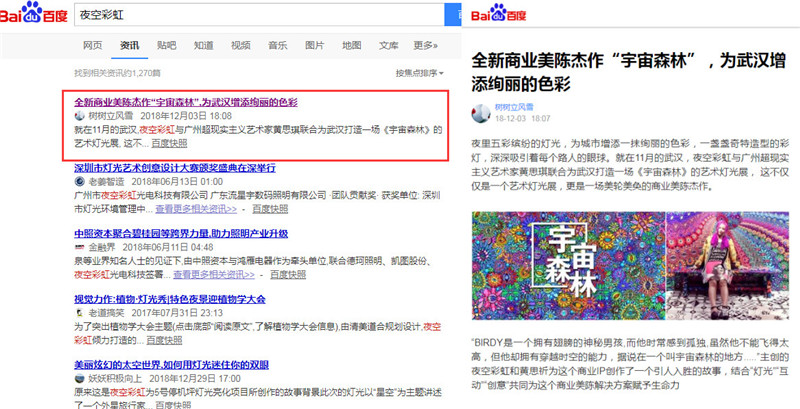Open the 贴吧 tab
The width and height of the screenshot is (800, 409).
(x=166, y=45)
